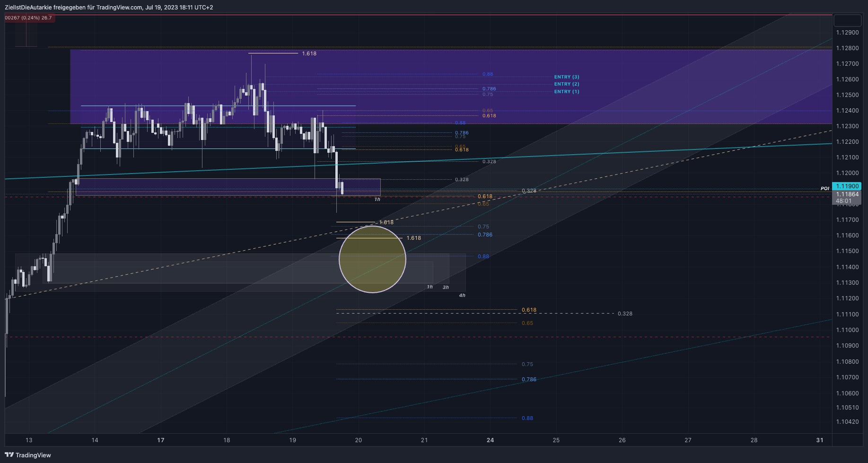Select date 21 on the time axis
The image size is (868, 463).
click(x=424, y=440)
